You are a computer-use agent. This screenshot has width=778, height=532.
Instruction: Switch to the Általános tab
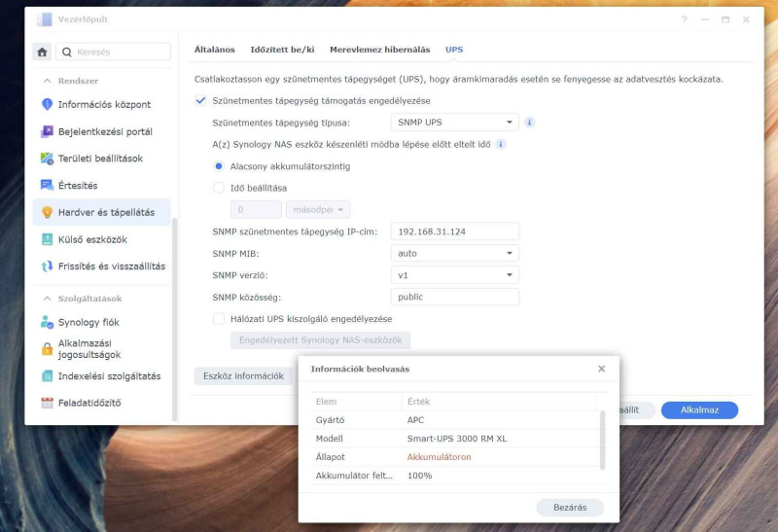214,50
